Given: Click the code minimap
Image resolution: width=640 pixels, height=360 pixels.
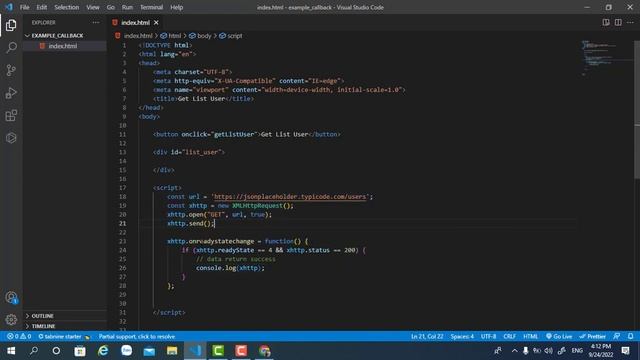Looking at the screenshot, I should coord(606,58).
